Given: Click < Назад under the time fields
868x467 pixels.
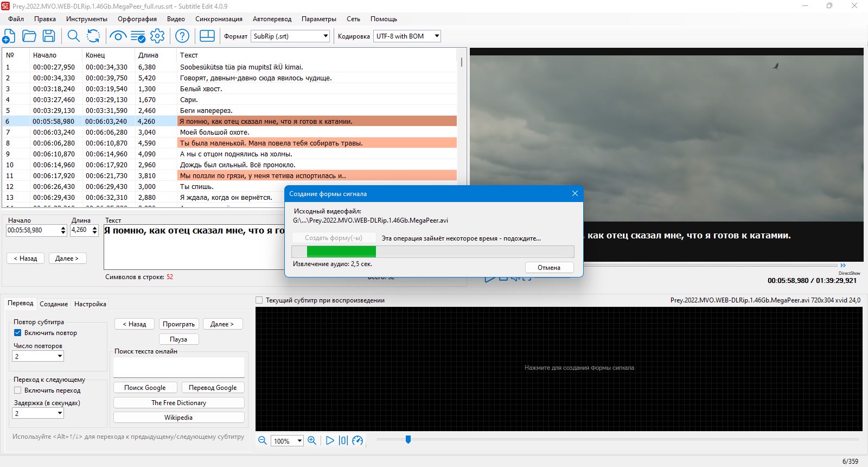Looking at the screenshot, I should pos(25,258).
